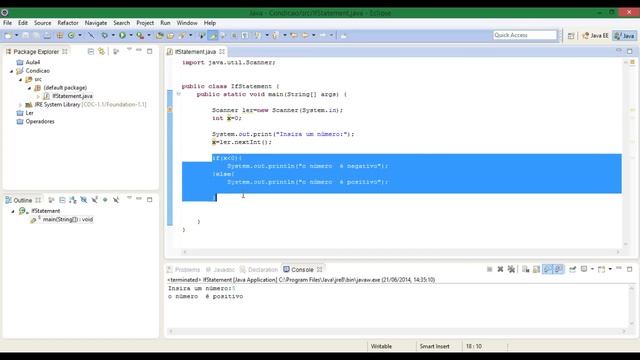
Task: Toggle Show Console on standard out change
Action: [x=547, y=269]
